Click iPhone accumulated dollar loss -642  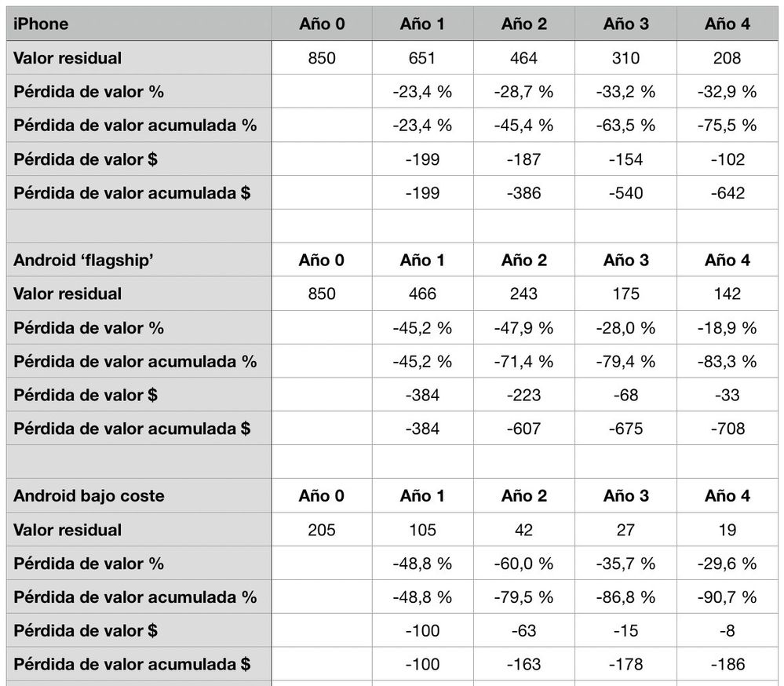727,193
